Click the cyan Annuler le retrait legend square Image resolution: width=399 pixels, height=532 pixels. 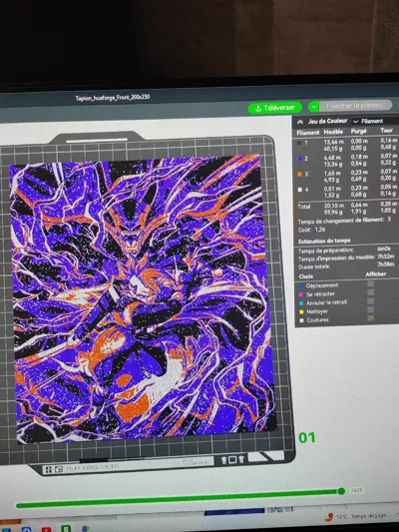pos(301,303)
